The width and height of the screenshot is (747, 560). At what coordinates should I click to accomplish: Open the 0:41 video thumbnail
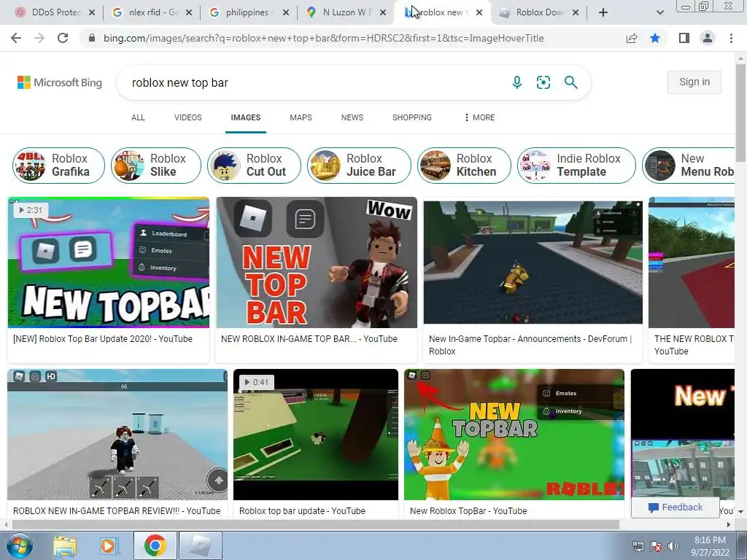click(315, 435)
